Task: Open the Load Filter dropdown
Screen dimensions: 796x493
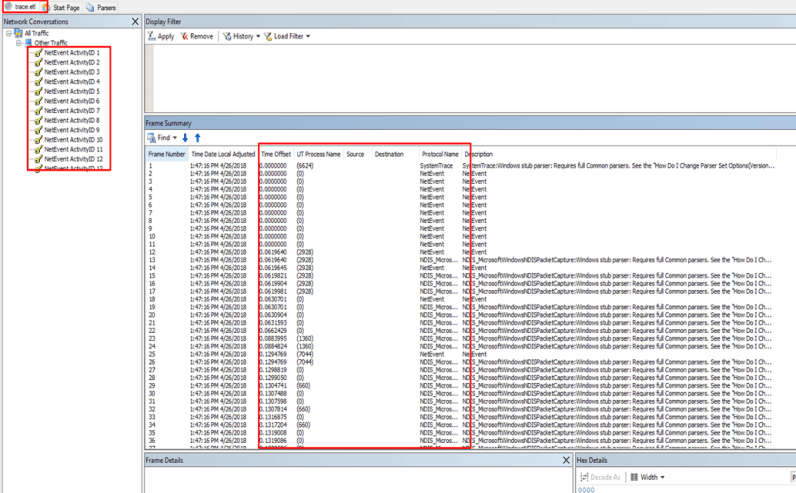Action: (x=287, y=36)
